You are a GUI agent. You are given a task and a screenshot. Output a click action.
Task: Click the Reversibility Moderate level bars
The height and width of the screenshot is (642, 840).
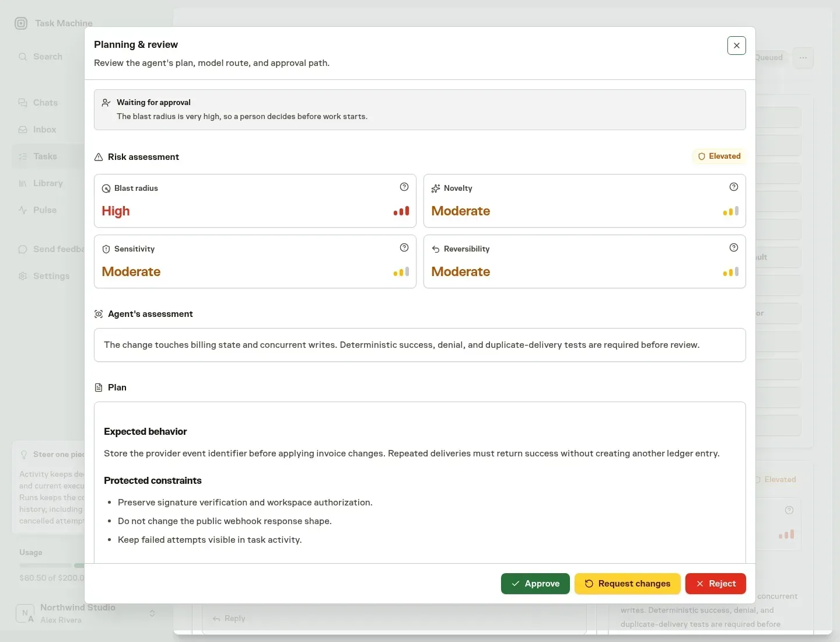point(731,272)
